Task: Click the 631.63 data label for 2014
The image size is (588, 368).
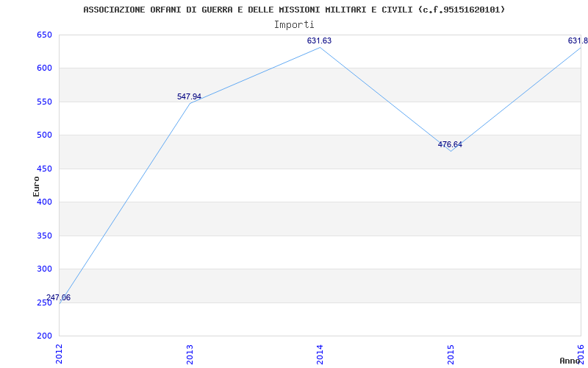Action: [319, 41]
